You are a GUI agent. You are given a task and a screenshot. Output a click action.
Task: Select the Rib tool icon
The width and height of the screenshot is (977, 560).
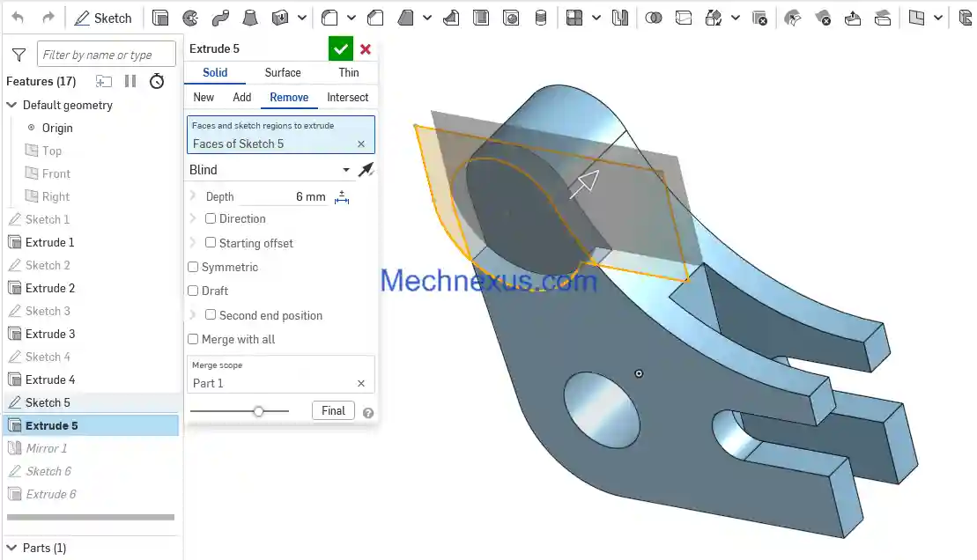tap(451, 18)
